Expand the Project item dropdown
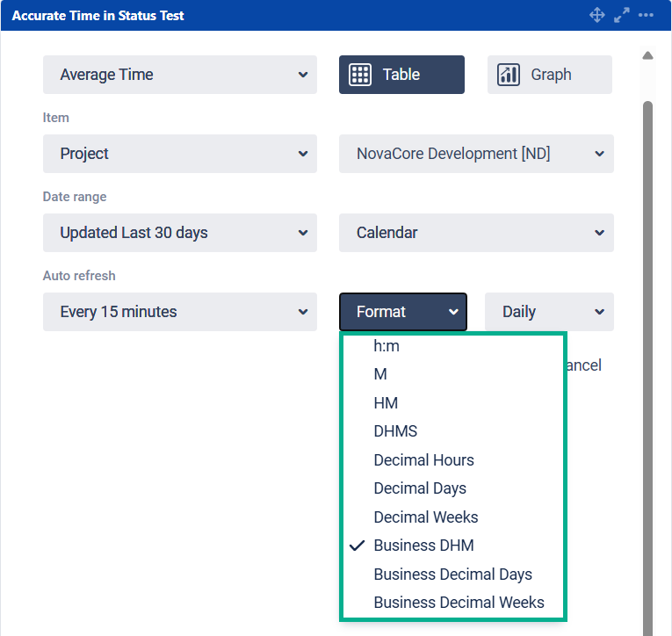Screen dimensions: 672x636 tap(179, 154)
